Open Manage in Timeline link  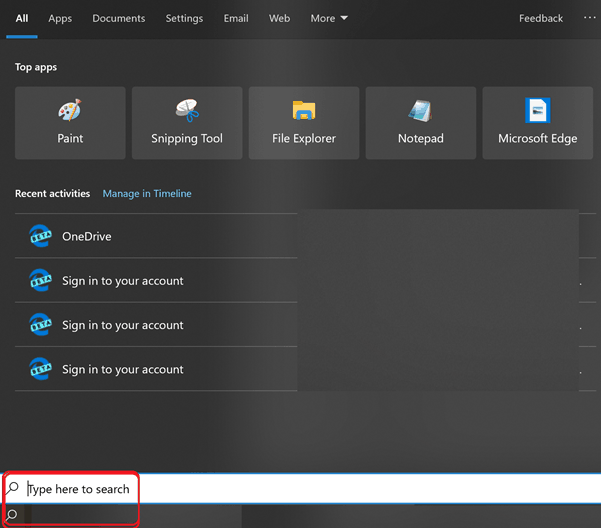(147, 193)
